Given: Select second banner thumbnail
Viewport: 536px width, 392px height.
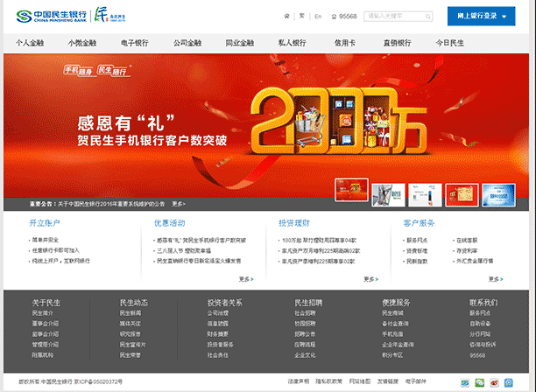Looking at the screenshot, I should tap(388, 195).
